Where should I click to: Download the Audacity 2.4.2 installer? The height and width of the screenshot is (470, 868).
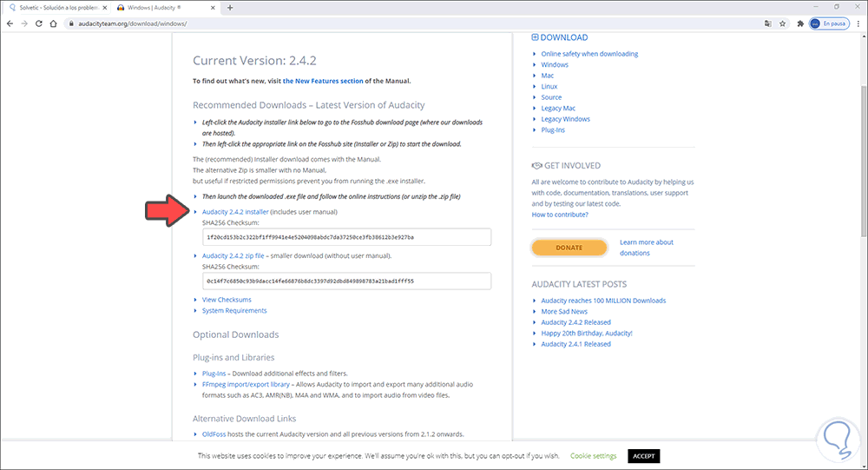235,212
